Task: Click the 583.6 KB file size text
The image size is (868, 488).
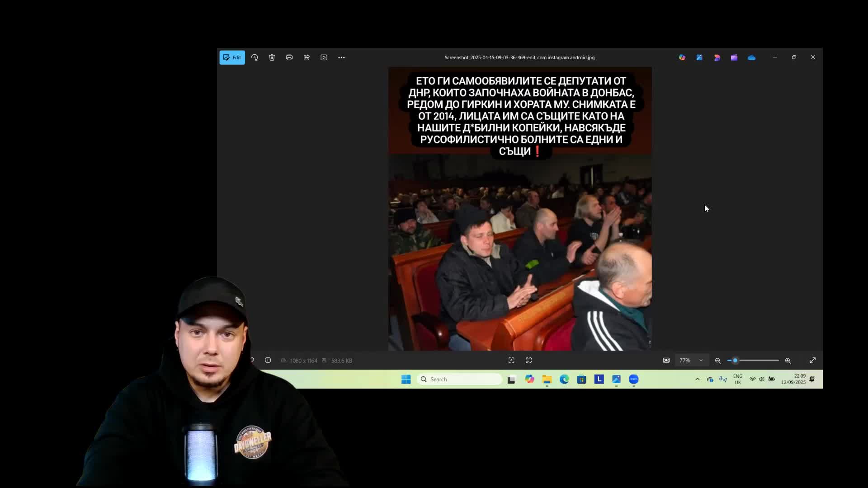Action: click(x=341, y=361)
